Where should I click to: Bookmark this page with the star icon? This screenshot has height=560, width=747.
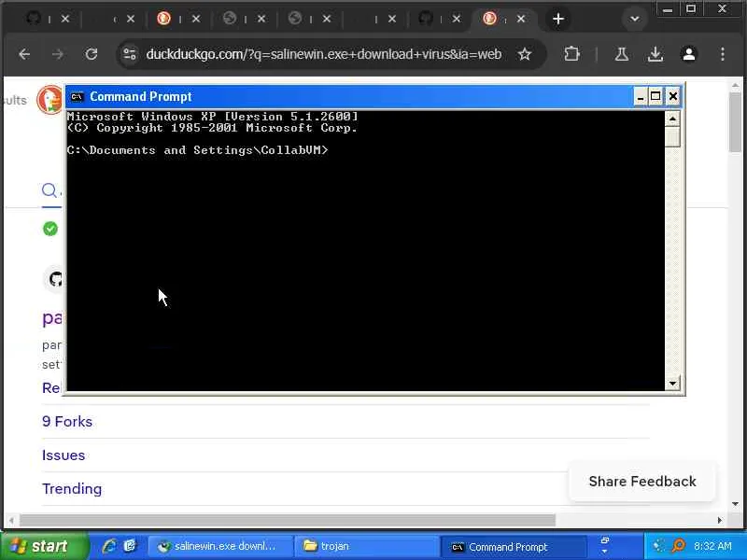[525, 54]
